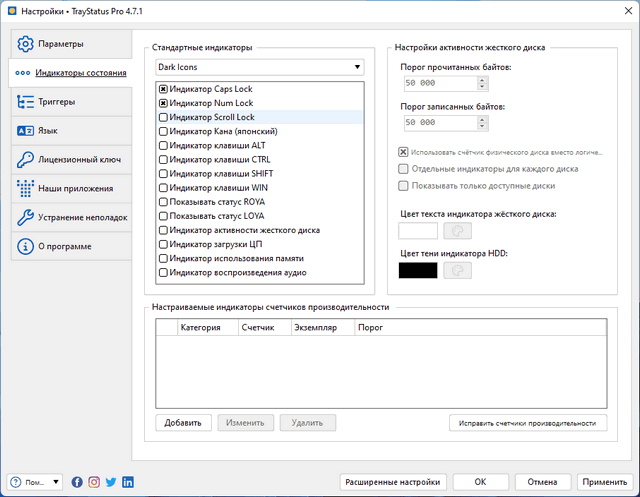Click the Порог записанных байтов input field
Image resolution: width=640 pixels, height=497 pixels.
click(432, 122)
